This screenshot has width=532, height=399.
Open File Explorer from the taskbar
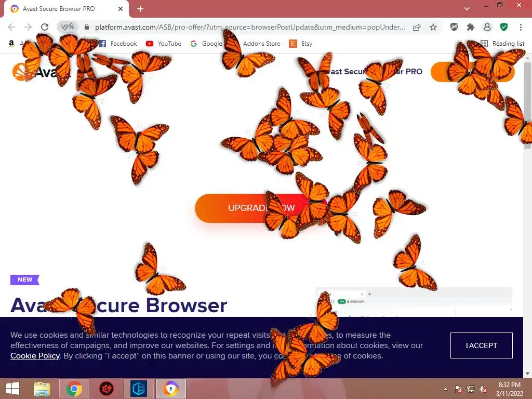(42, 389)
